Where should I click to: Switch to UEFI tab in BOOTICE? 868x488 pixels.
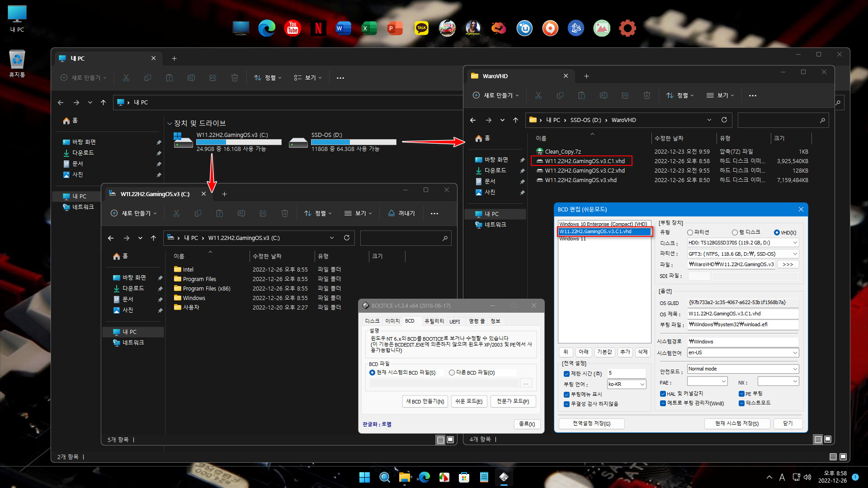tap(455, 321)
